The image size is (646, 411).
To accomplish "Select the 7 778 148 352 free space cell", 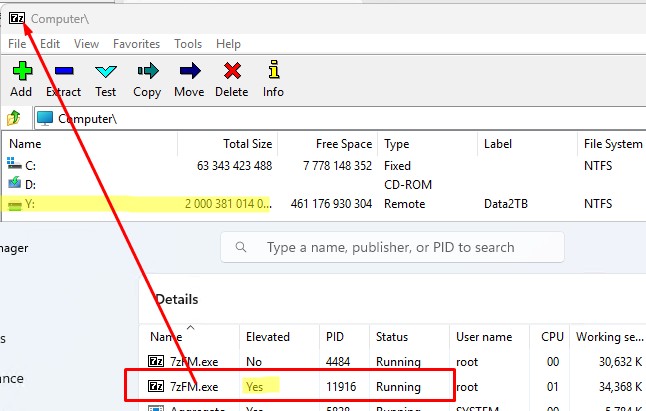I will 337,166.
